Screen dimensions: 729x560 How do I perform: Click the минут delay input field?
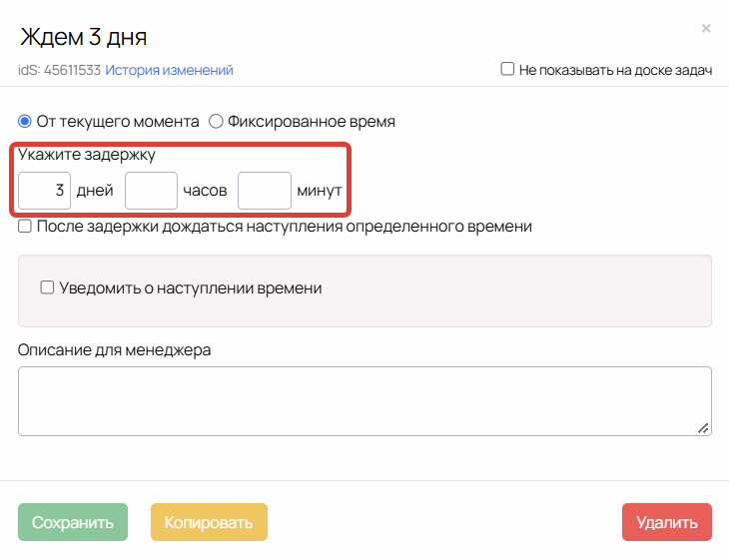265,191
